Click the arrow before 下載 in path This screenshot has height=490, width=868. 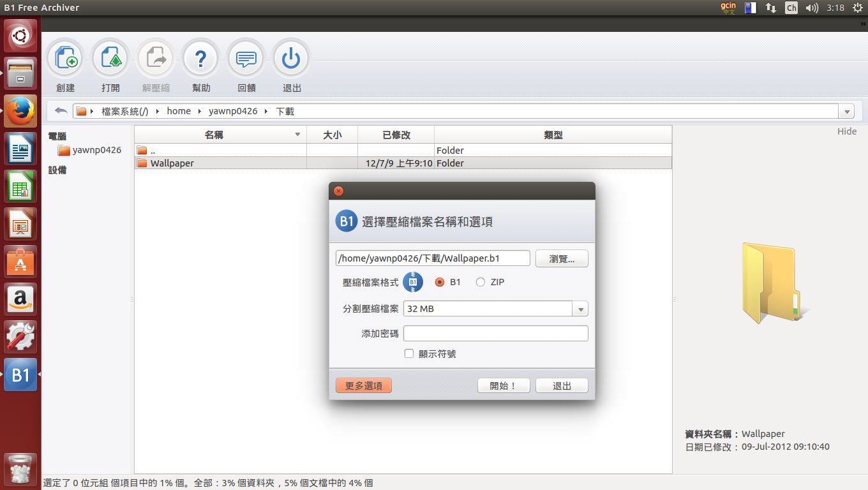coord(267,112)
